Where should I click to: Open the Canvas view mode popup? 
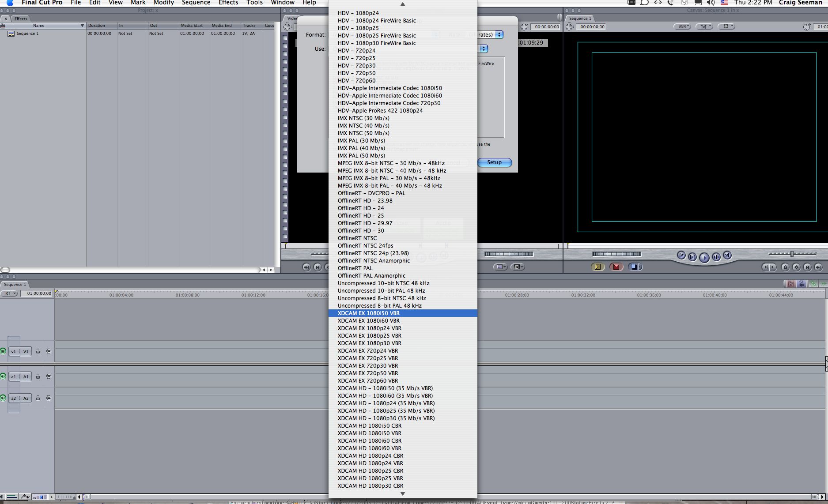tap(704, 26)
